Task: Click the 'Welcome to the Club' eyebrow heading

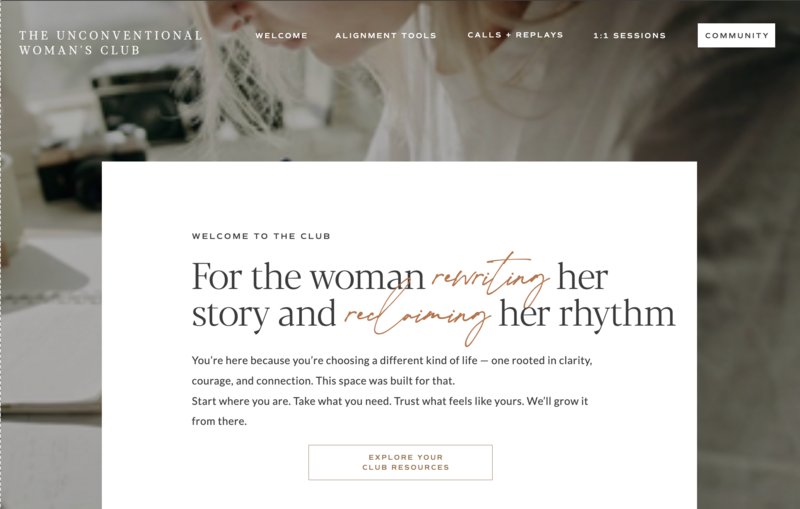Action: [261, 236]
